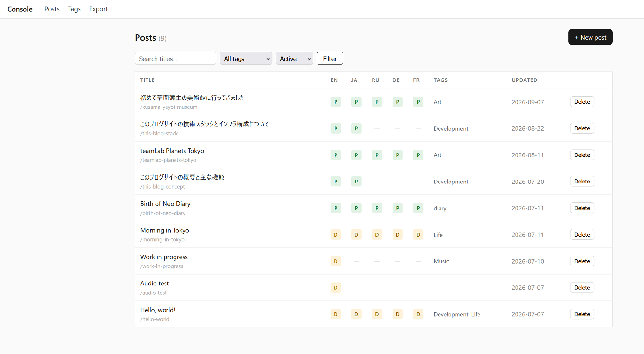
Task: Click the EN published badge for kusama-yayoi-museum
Action: 336,102
